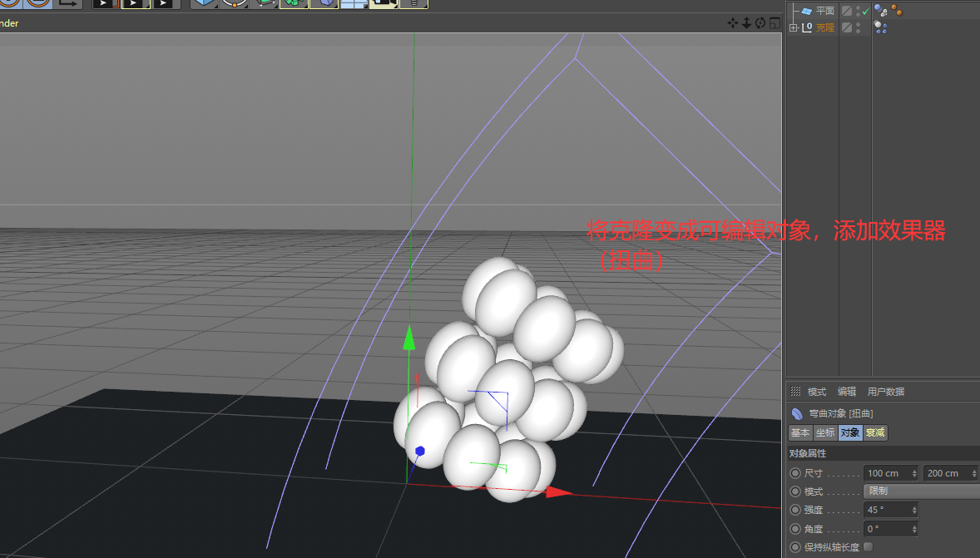Viewport: 980px width, 558px height.
Task: Click the 平面 plane object icon
Action: pos(807,11)
